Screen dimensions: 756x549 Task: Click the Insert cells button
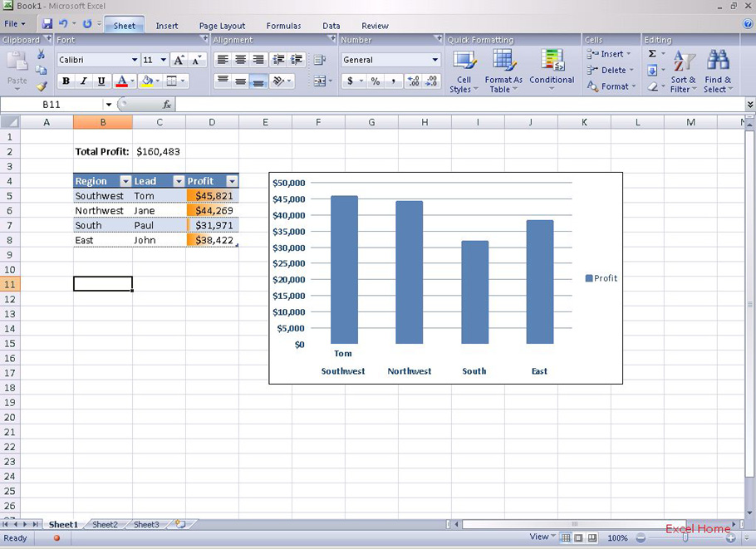pyautogui.click(x=610, y=54)
